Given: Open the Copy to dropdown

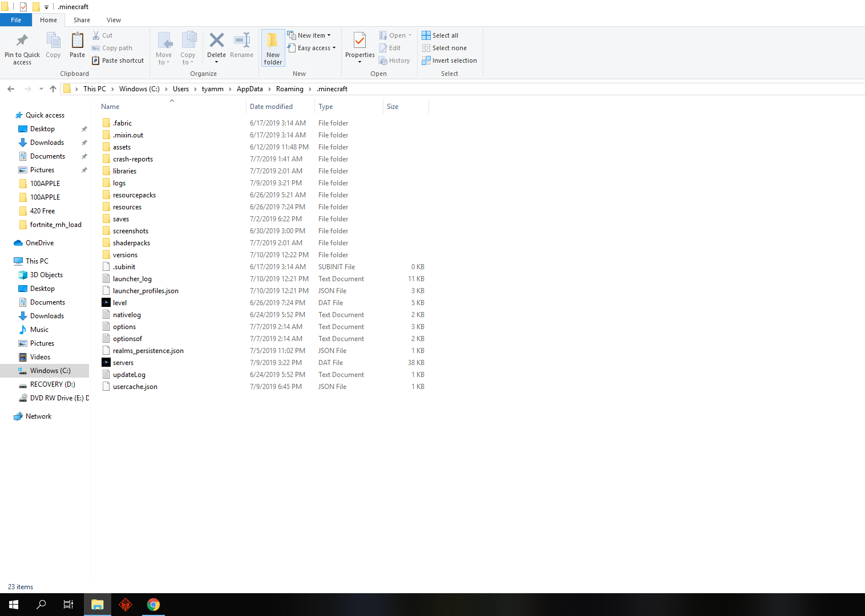Looking at the screenshot, I should [188, 48].
